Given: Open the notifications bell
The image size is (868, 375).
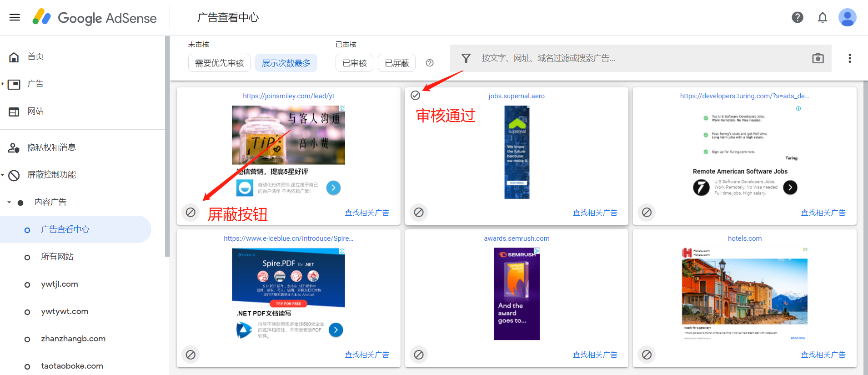Looking at the screenshot, I should 822,17.
